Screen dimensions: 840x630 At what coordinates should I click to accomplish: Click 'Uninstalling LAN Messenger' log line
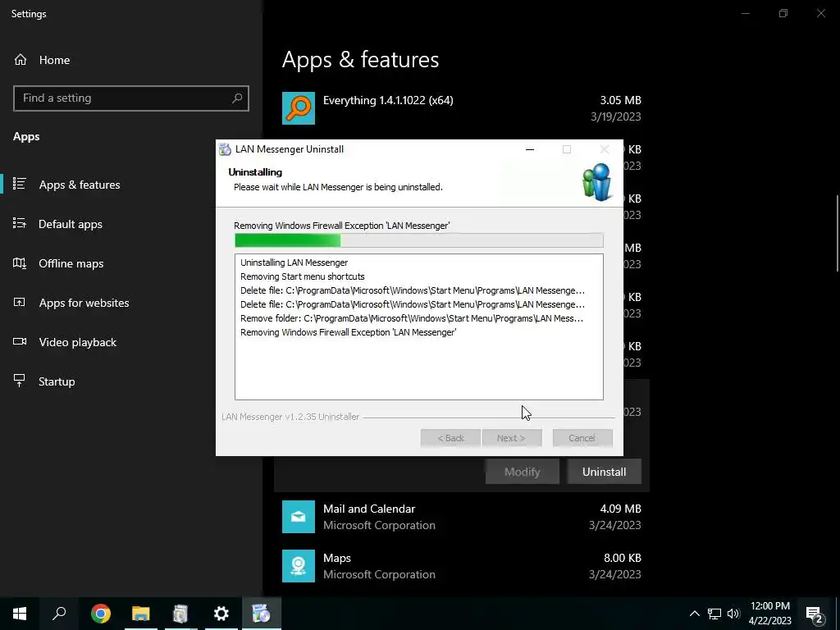click(x=294, y=262)
